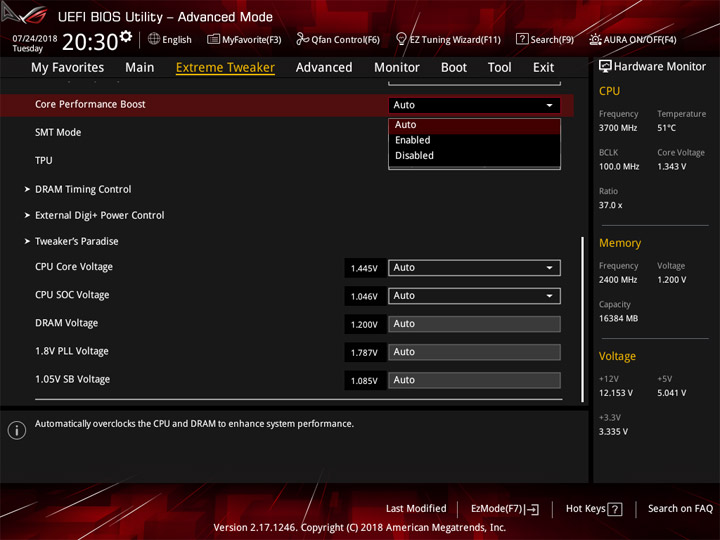
Task: Click the 1.046V SOC voltage value
Action: (365, 297)
